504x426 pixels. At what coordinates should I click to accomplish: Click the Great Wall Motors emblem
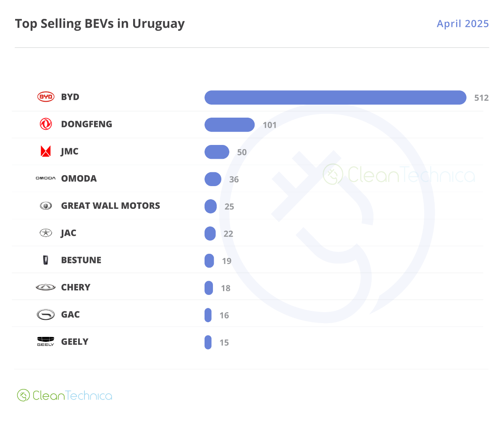tap(46, 206)
